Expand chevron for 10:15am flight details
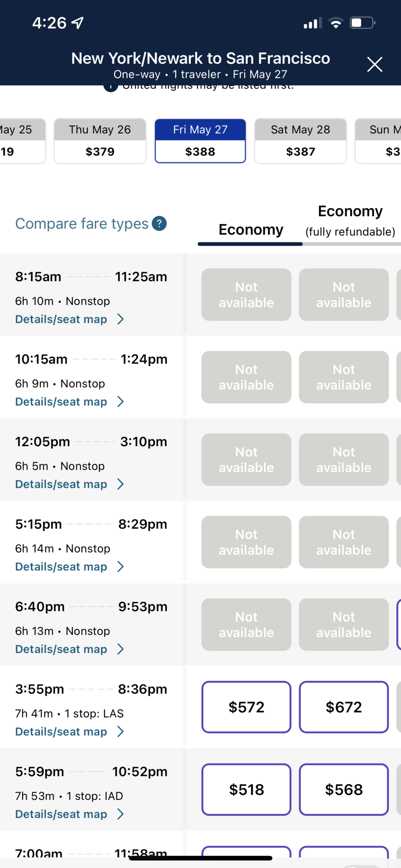The image size is (401, 868). click(x=121, y=402)
